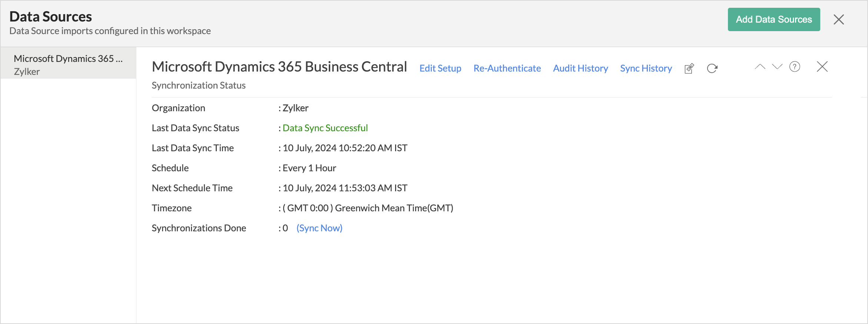This screenshot has height=324, width=868.
Task: Click the Add Data Sources button
Action: (773, 19)
